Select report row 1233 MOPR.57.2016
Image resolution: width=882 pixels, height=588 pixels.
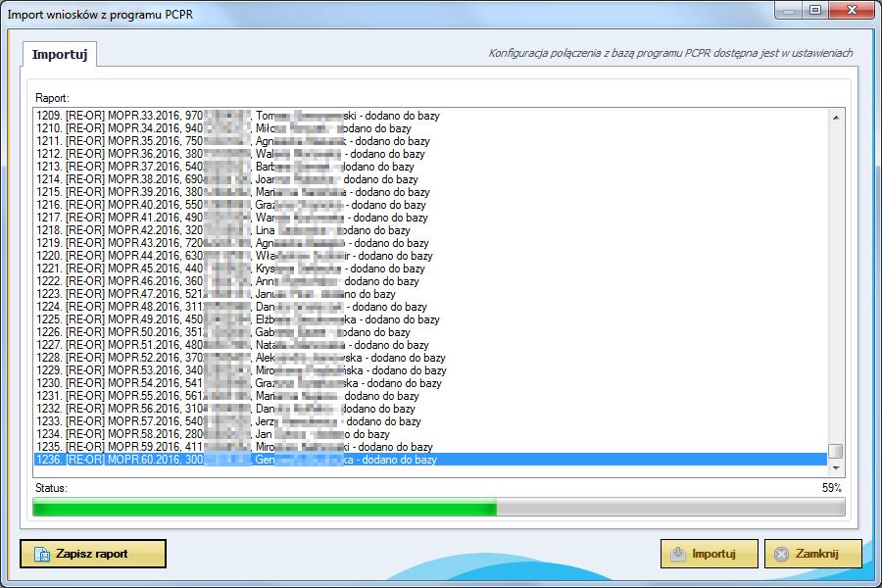pos(430,422)
